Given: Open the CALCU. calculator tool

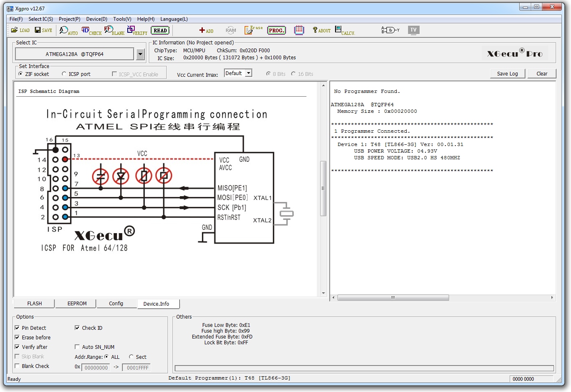Looking at the screenshot, I should 345,30.
